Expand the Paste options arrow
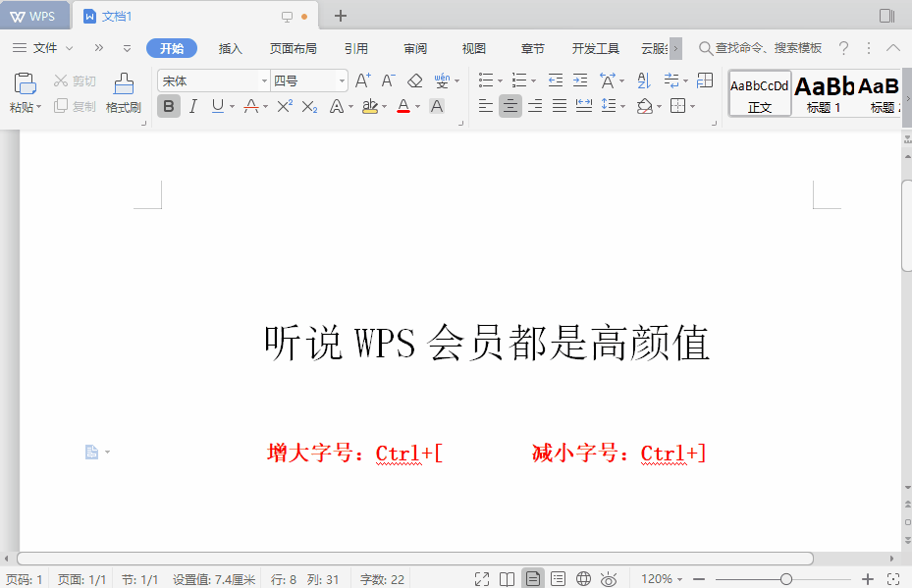Image resolution: width=912 pixels, height=588 pixels. click(x=39, y=108)
